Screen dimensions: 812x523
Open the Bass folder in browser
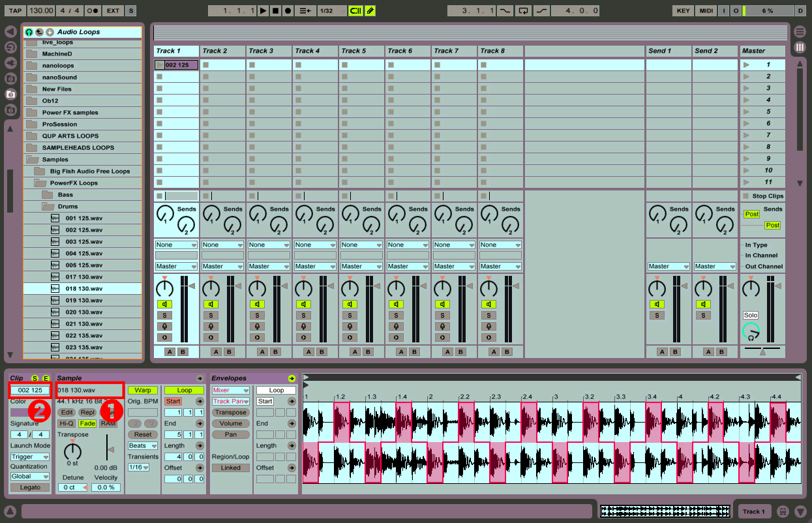[65, 194]
